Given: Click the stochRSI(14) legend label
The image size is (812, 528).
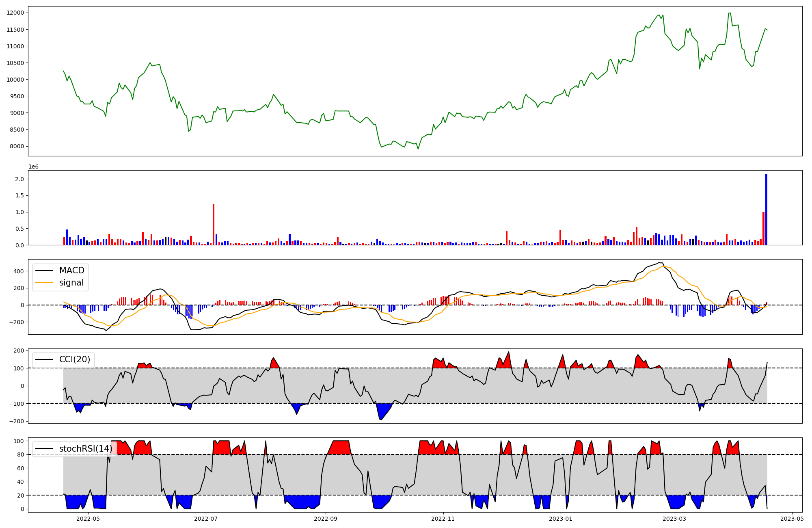Looking at the screenshot, I should [x=86, y=449].
